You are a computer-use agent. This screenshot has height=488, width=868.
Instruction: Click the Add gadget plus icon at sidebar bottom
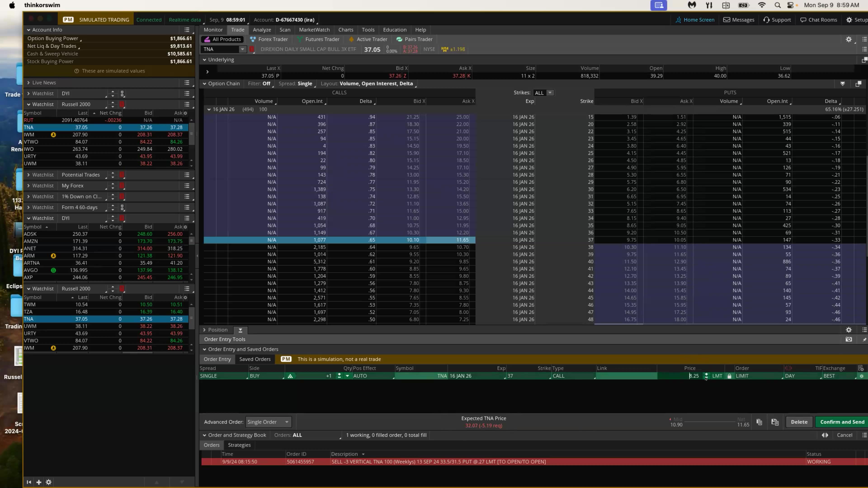[39, 482]
